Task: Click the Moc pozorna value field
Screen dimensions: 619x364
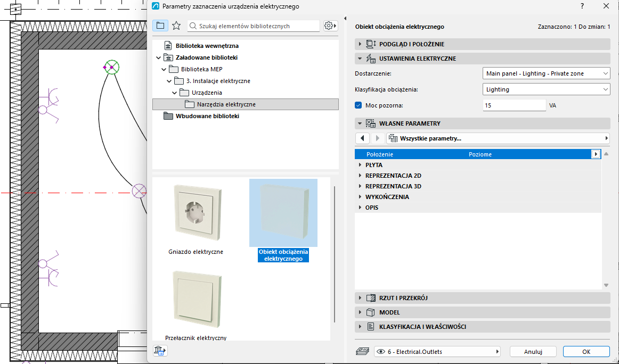Action: [x=515, y=105]
